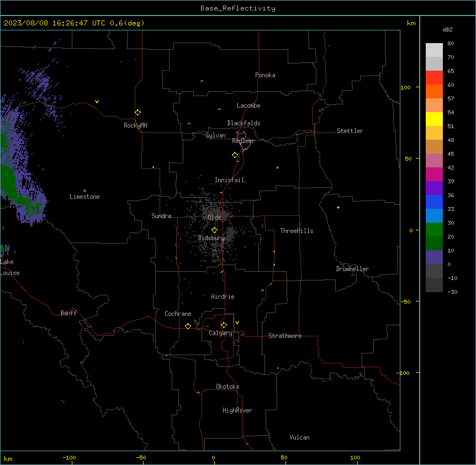Click the Didsbury town label
This screenshot has height=465, width=476.
tap(211, 238)
